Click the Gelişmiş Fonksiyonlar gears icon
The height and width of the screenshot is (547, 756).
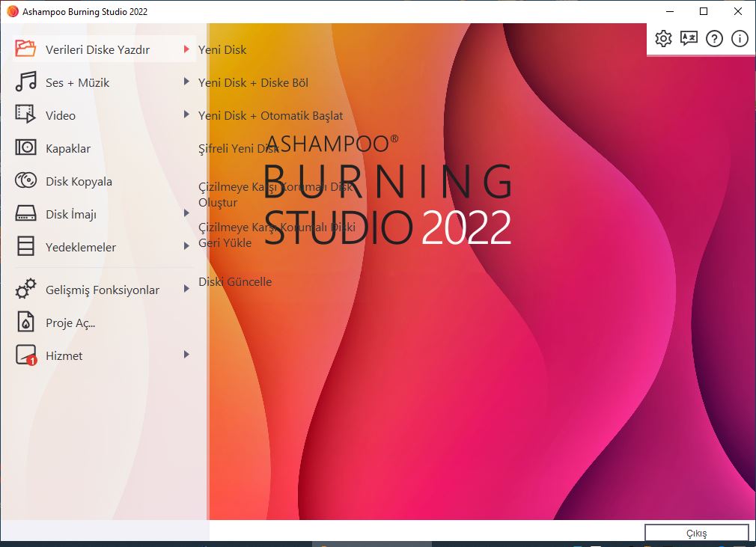tap(25, 289)
